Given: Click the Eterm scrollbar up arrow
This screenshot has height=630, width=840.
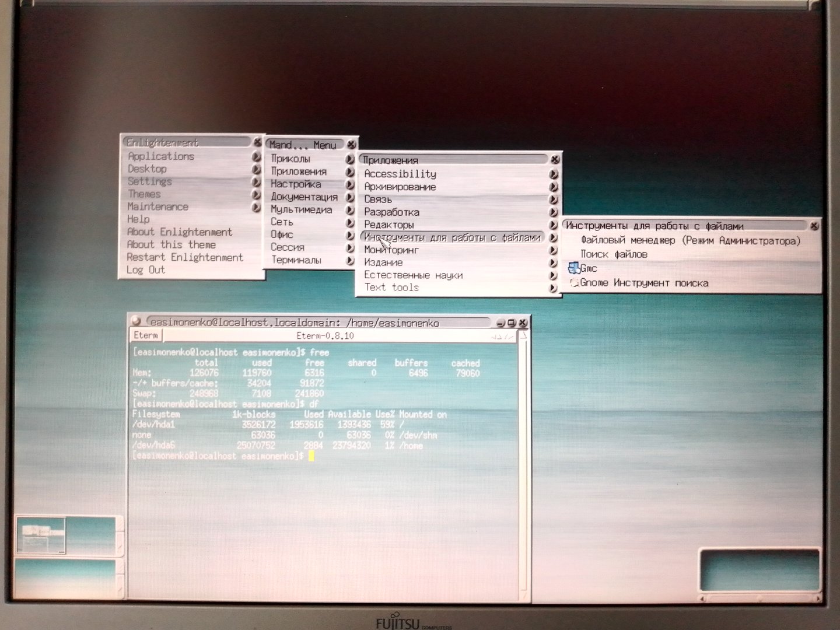Looking at the screenshot, I should click(524, 335).
